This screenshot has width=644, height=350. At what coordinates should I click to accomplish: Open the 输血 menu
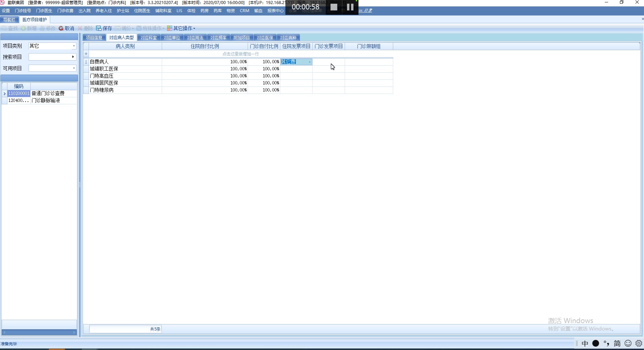click(258, 11)
